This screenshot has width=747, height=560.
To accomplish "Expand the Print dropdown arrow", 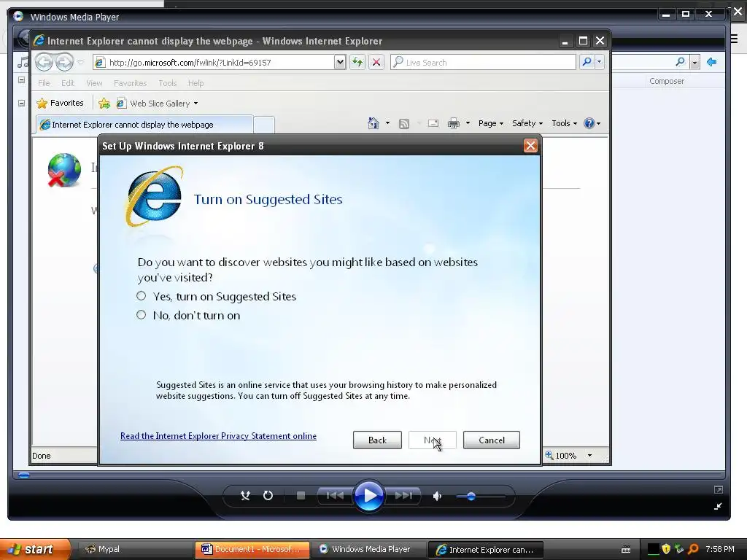I will (x=468, y=123).
